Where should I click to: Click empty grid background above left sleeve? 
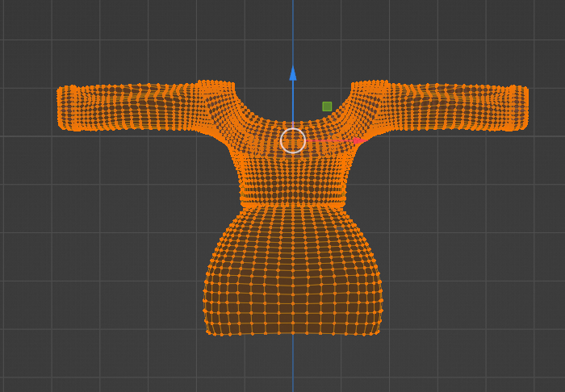pyautogui.click(x=123, y=44)
